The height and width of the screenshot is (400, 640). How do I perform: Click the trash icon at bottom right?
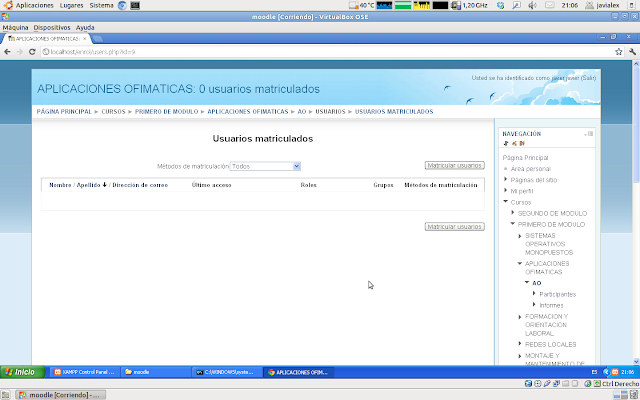click(x=633, y=395)
